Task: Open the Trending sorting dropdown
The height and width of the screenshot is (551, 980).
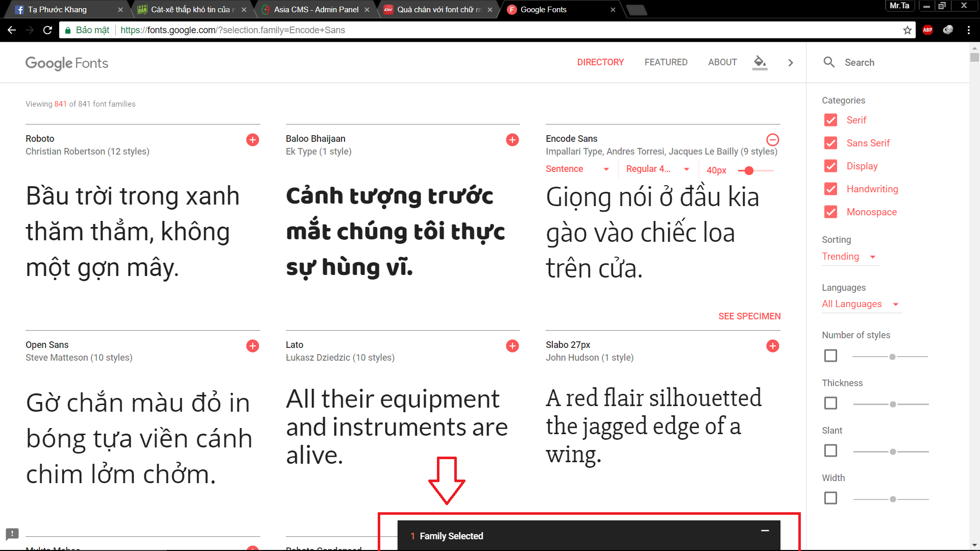Action: 849,257
